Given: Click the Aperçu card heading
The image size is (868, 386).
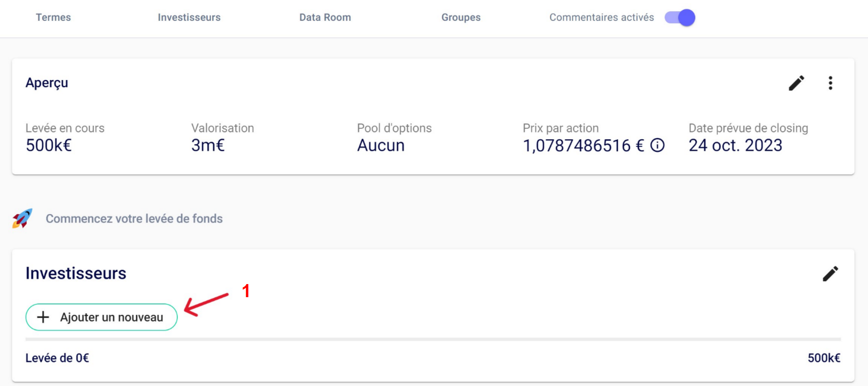Looking at the screenshot, I should (47, 83).
